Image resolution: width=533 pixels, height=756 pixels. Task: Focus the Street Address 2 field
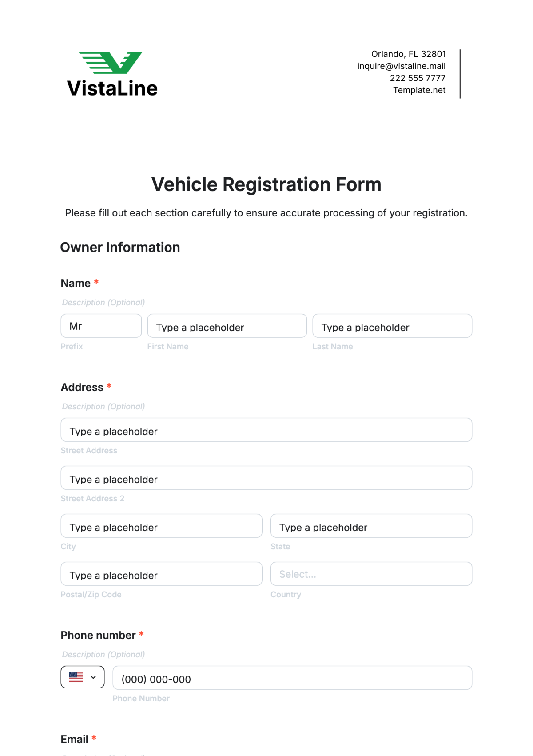point(266,478)
